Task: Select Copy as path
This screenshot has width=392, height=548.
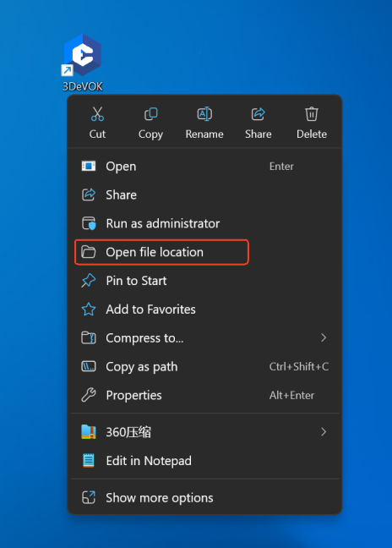Action: coord(205,367)
